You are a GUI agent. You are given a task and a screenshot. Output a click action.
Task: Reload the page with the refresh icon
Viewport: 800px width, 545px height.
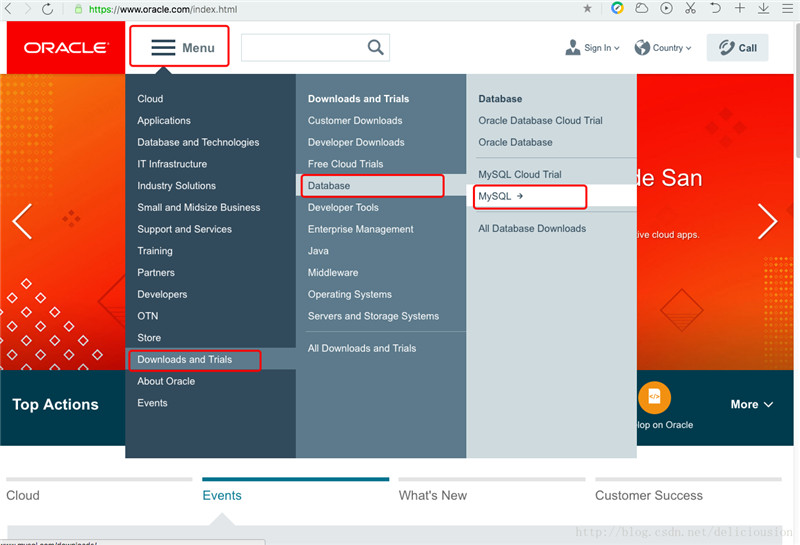(x=47, y=9)
